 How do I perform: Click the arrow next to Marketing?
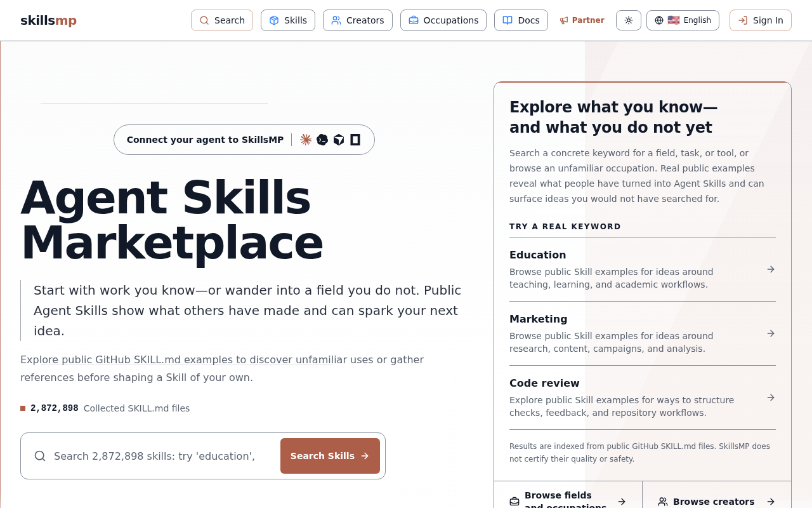click(771, 333)
